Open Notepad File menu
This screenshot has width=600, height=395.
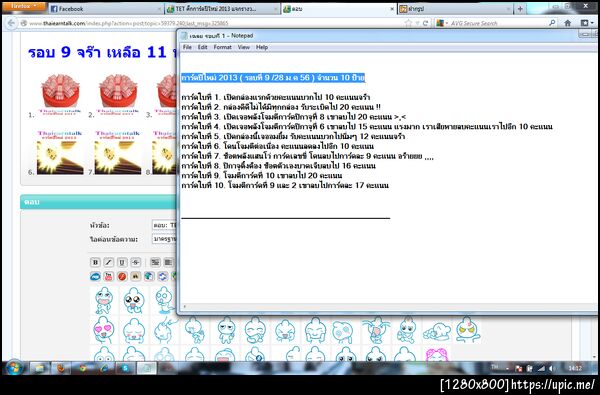coord(187,47)
